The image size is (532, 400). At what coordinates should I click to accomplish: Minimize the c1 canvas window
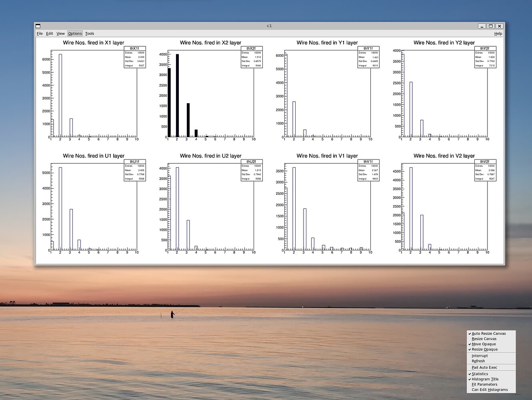click(482, 26)
